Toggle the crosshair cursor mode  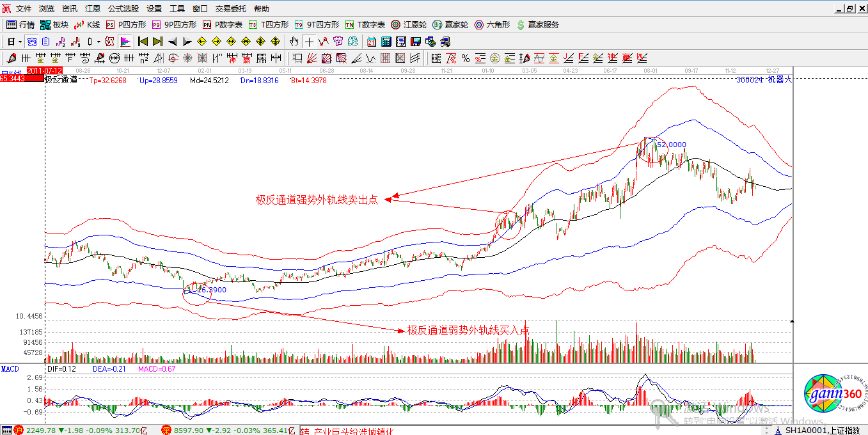coord(310,42)
